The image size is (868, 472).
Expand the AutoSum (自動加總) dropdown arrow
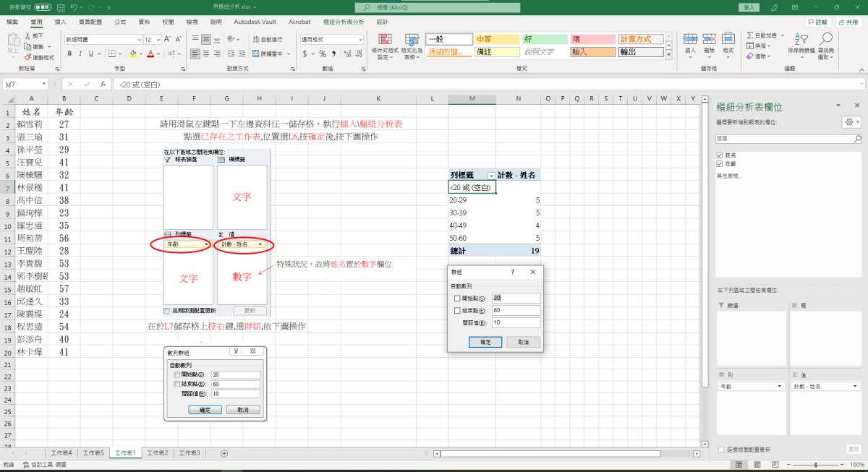pos(781,35)
